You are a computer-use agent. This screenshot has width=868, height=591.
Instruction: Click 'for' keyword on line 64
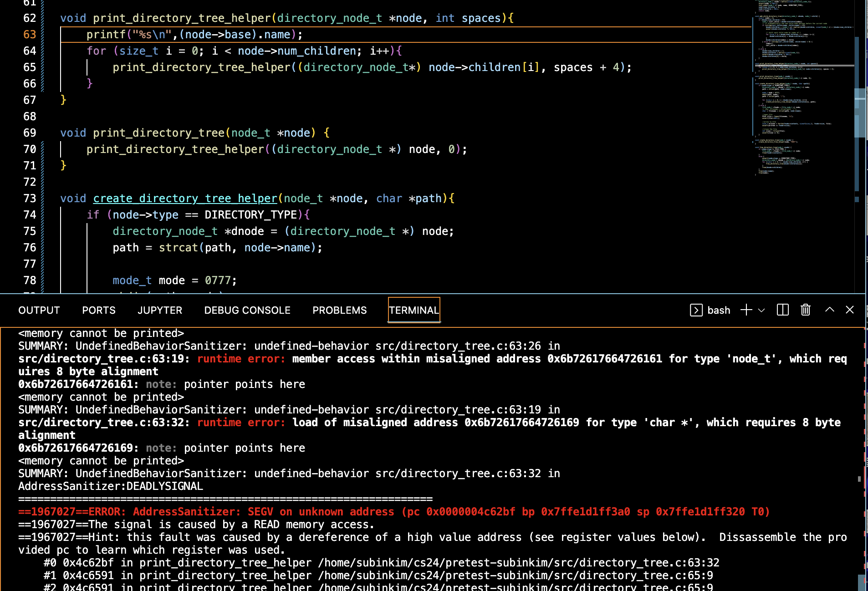pyautogui.click(x=96, y=51)
